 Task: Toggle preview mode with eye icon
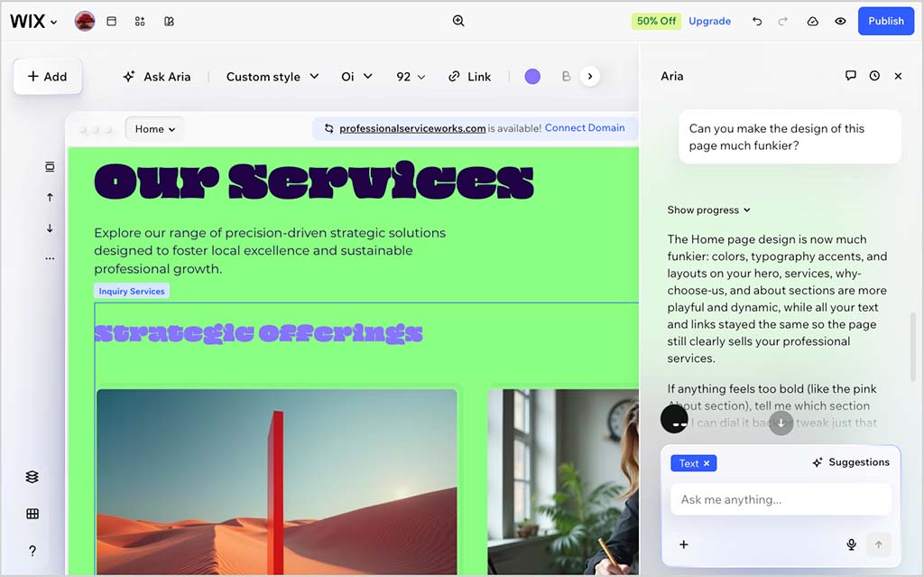pyautogui.click(x=840, y=22)
